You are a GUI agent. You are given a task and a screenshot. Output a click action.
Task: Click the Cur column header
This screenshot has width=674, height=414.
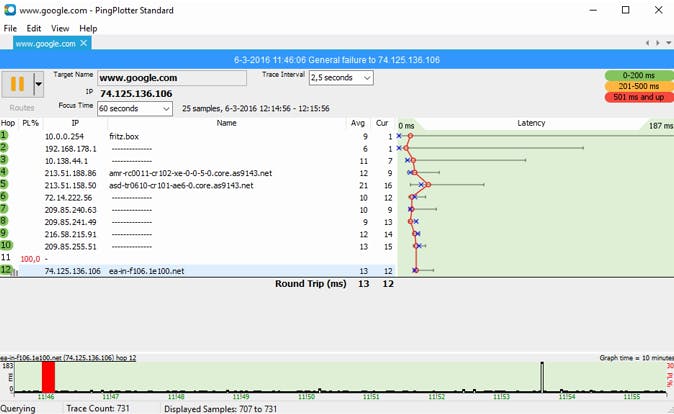click(382, 123)
